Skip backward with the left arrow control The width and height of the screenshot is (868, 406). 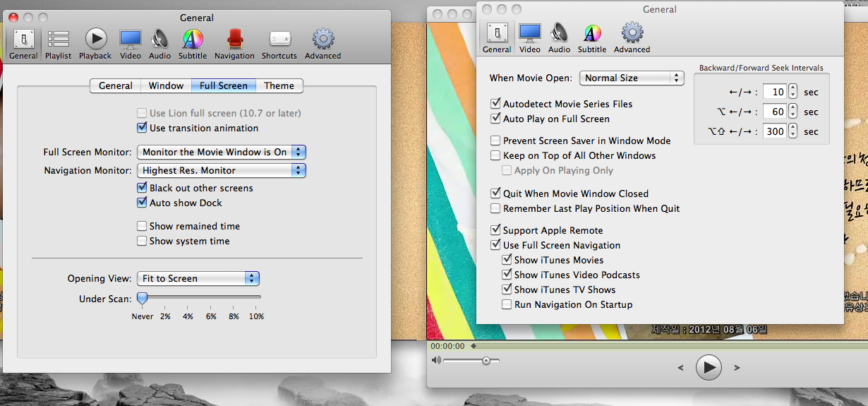[x=680, y=367]
